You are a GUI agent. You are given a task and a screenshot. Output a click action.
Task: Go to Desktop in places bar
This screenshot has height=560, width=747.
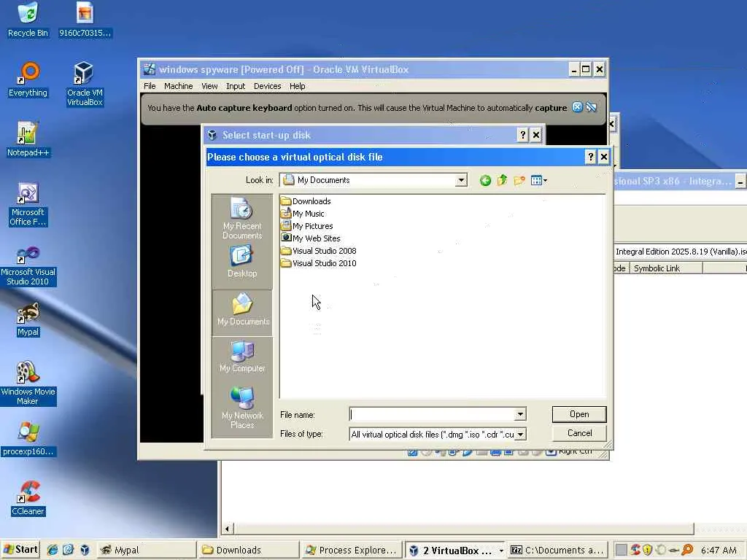(242, 262)
